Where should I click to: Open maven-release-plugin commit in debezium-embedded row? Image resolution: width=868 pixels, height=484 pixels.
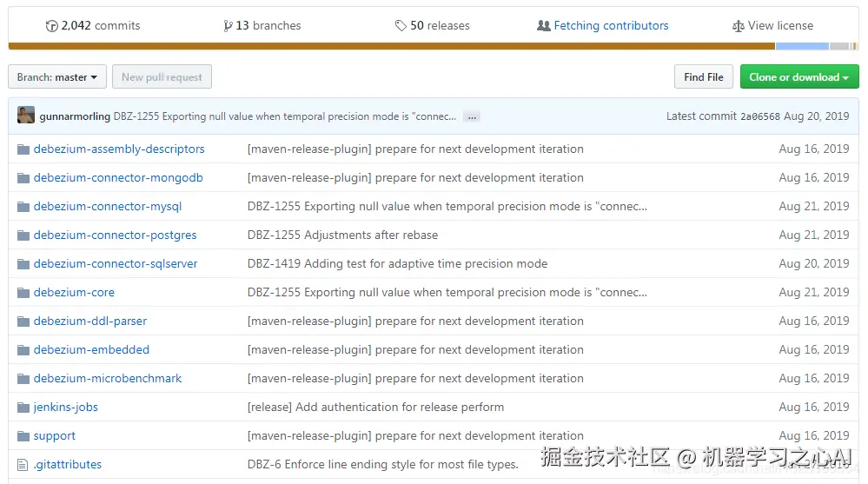415,350
